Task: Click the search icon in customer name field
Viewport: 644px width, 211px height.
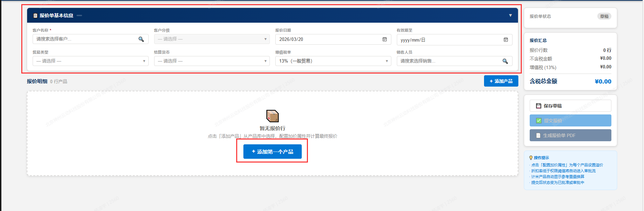Action: point(141,39)
